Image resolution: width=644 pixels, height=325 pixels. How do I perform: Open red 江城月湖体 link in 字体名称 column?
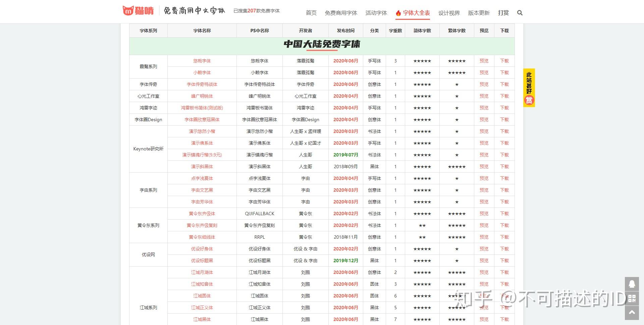pyautogui.click(x=202, y=272)
